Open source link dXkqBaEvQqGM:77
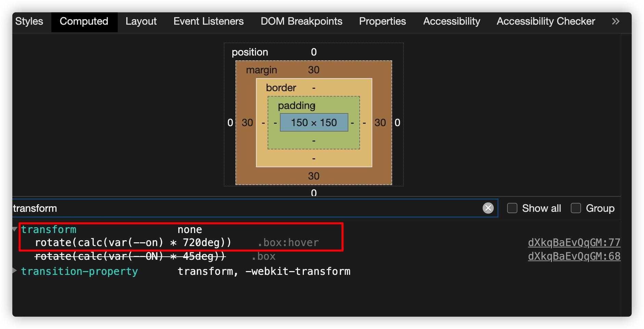The image size is (644, 329). [x=574, y=243]
